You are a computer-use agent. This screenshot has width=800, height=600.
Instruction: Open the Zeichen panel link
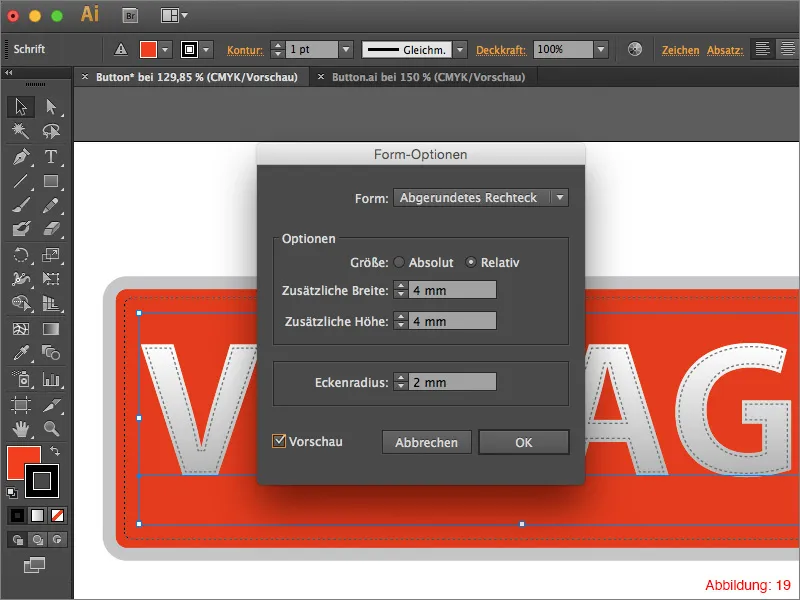tap(680, 50)
